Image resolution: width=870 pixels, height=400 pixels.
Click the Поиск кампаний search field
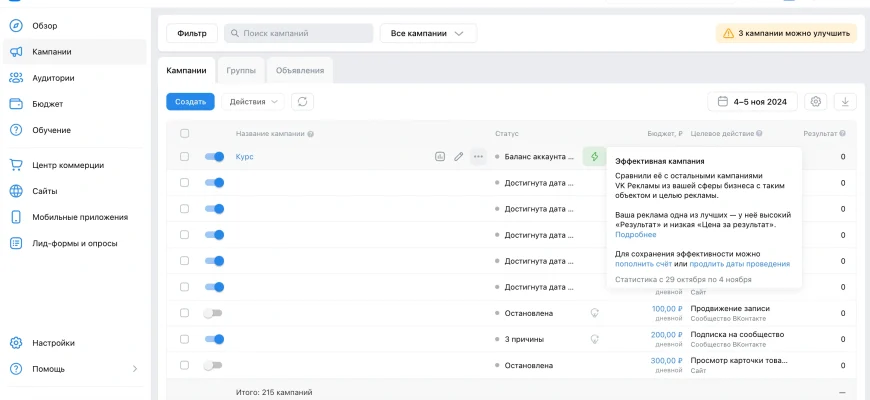(298, 33)
